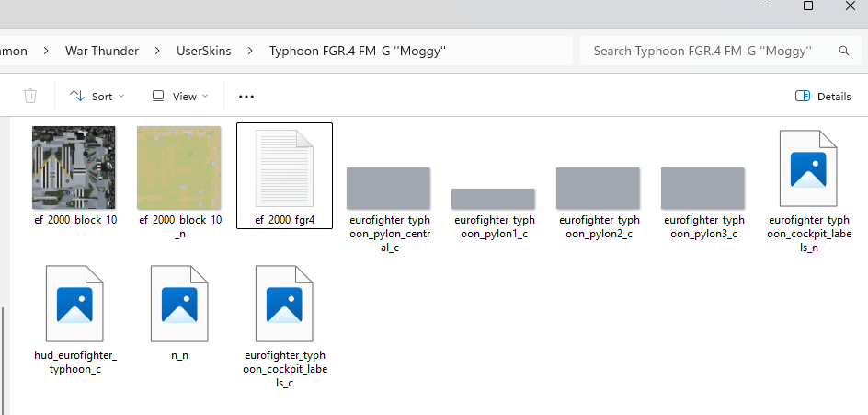Click the Delete trash can icon

(30, 96)
